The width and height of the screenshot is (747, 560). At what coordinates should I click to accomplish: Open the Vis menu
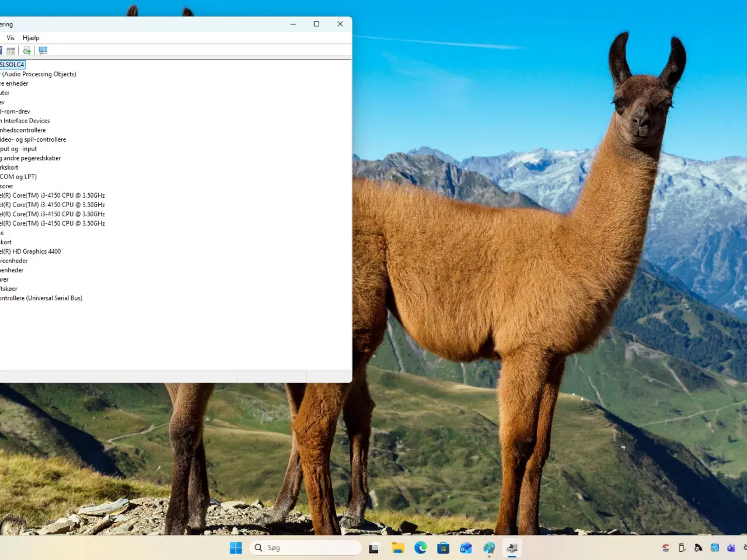[11, 38]
